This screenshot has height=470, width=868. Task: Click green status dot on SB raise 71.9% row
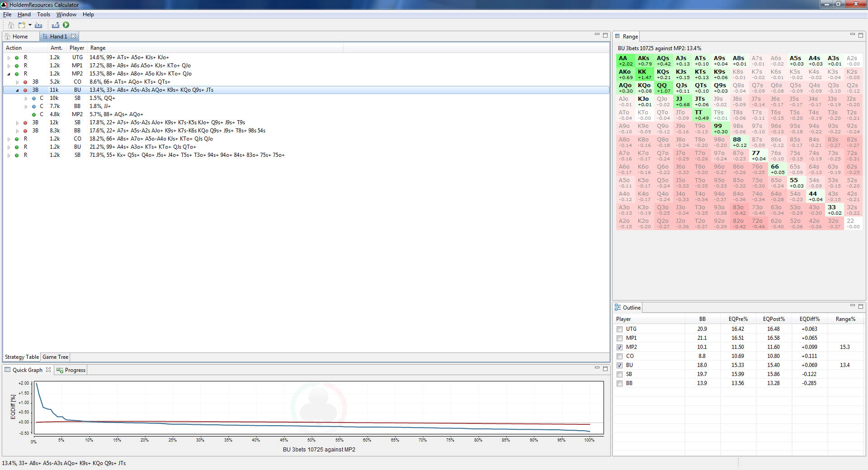point(17,155)
